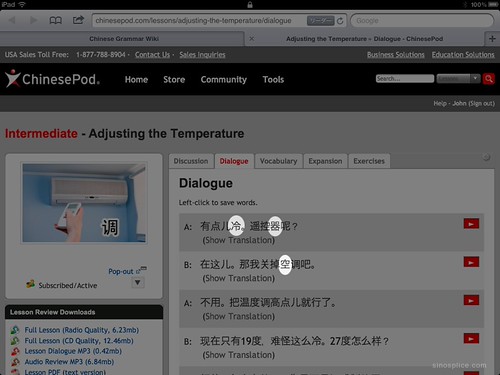This screenshot has width=500, height=375.
Task: Tap the word 遥控器 in first line
Action: point(265,226)
